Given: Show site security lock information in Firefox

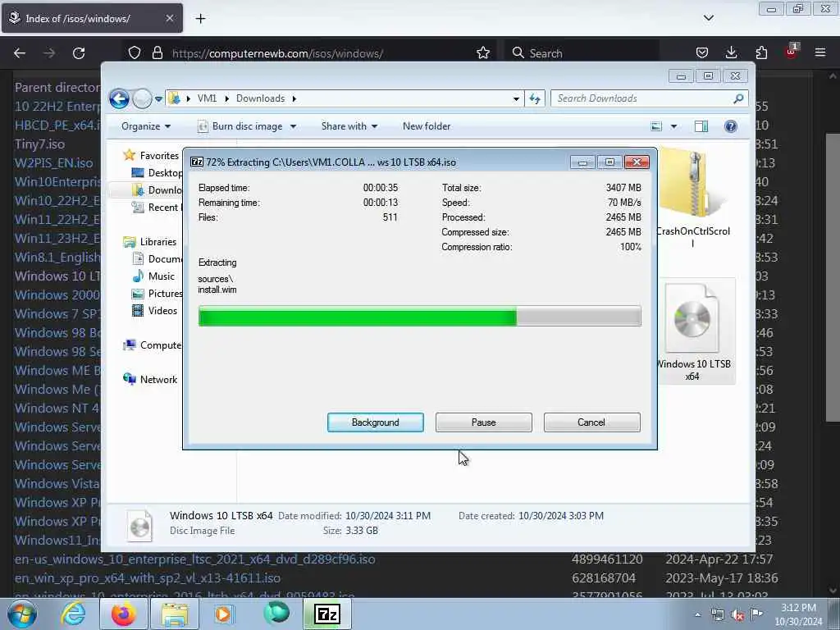Looking at the screenshot, I should 157,53.
